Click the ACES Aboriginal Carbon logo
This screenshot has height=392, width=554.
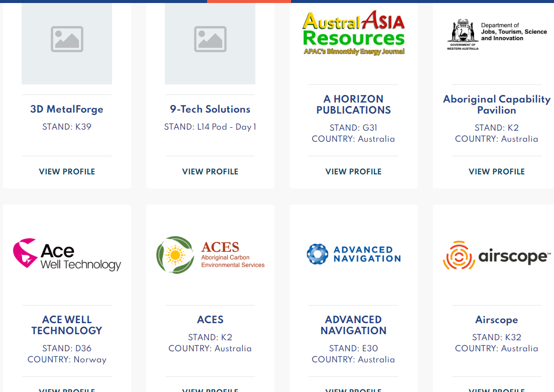(x=210, y=255)
